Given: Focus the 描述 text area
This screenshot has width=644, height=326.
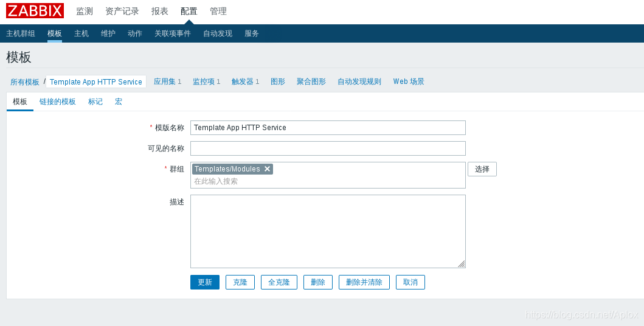Looking at the screenshot, I should coord(328,231).
